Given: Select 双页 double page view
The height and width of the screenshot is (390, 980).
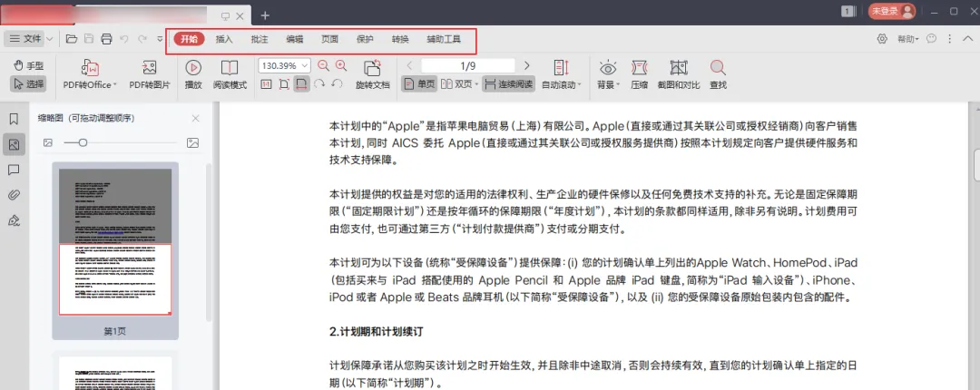Looking at the screenshot, I should point(456,83).
